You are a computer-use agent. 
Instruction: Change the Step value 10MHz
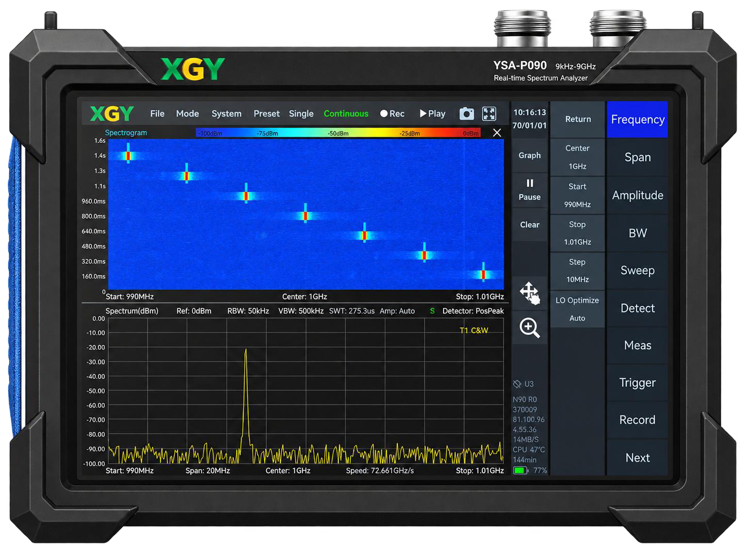tap(578, 271)
